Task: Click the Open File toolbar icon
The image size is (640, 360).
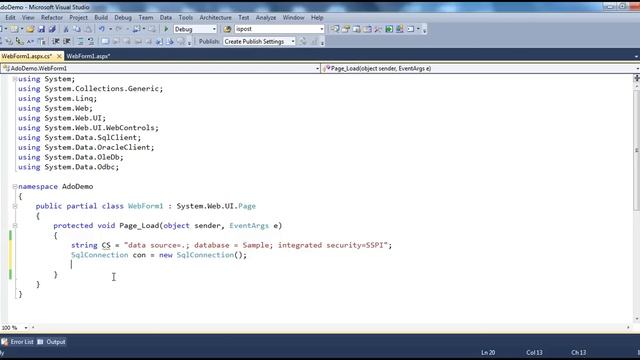Action: click(30, 29)
